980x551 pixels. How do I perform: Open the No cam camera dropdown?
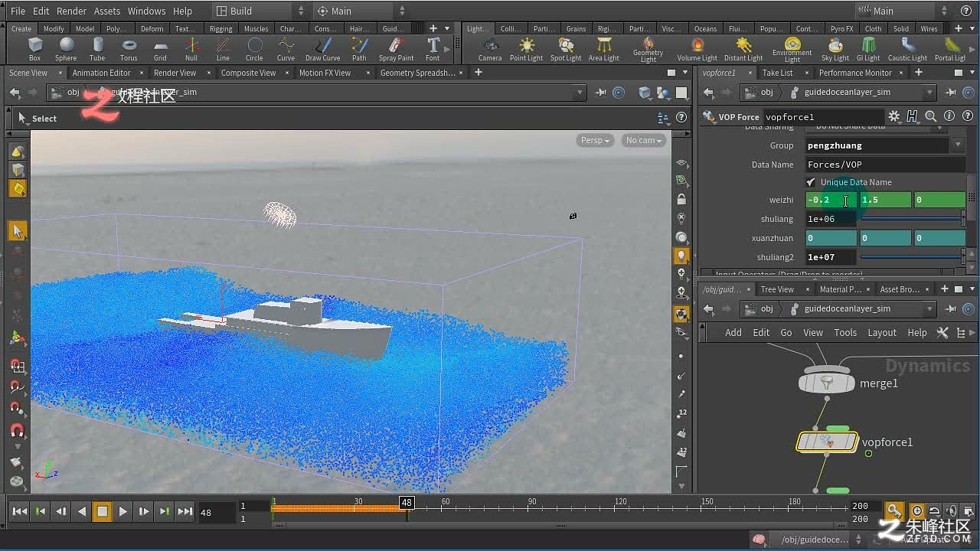coord(643,140)
